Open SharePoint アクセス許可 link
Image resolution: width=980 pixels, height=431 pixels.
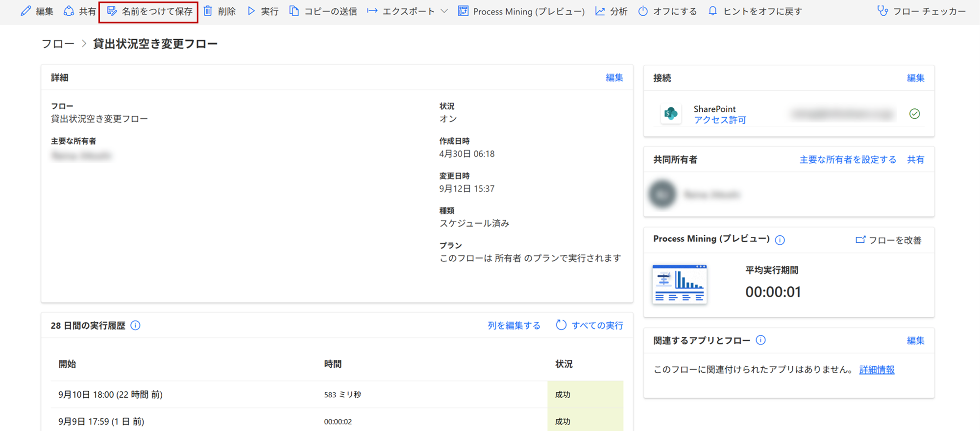tap(720, 120)
